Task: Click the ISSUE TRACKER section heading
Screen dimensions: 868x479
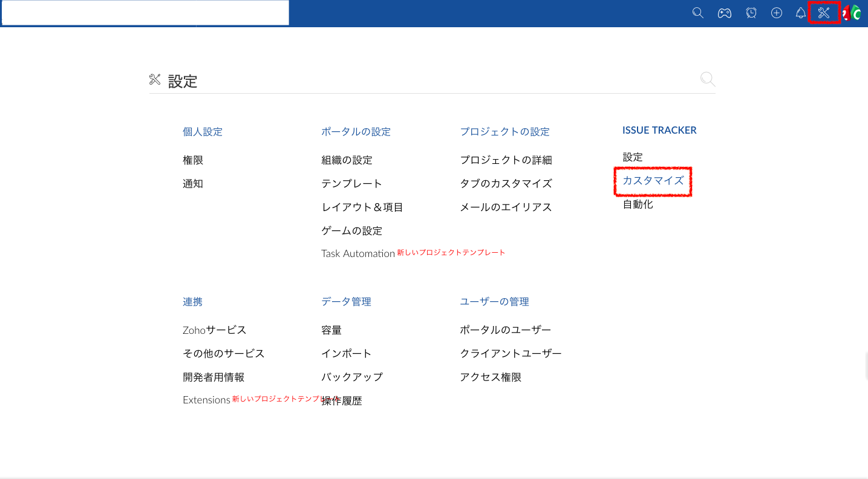Action: pyautogui.click(x=659, y=130)
